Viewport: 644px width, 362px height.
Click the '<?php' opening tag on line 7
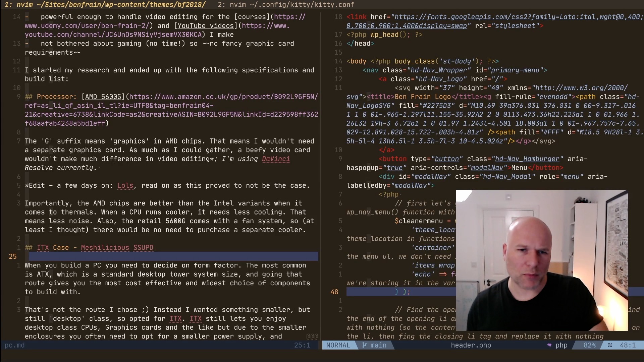(388, 194)
